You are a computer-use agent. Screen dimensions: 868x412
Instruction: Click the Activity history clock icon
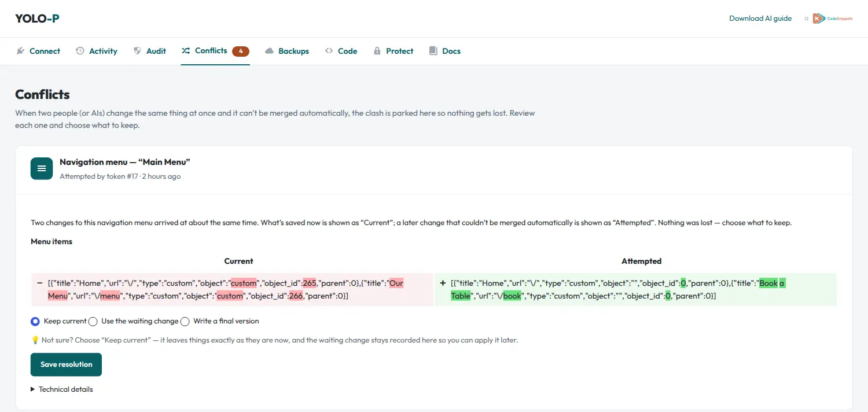[x=80, y=51]
